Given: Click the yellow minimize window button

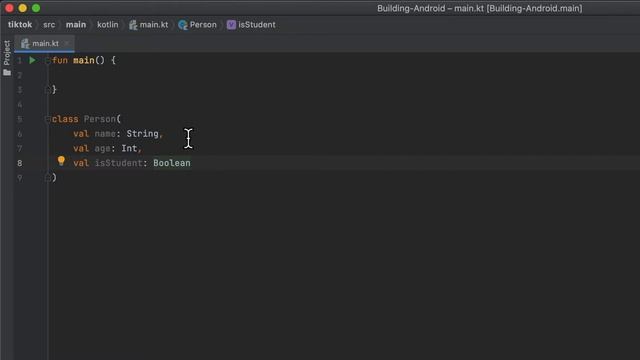Looking at the screenshot, I should [x=23, y=8].
